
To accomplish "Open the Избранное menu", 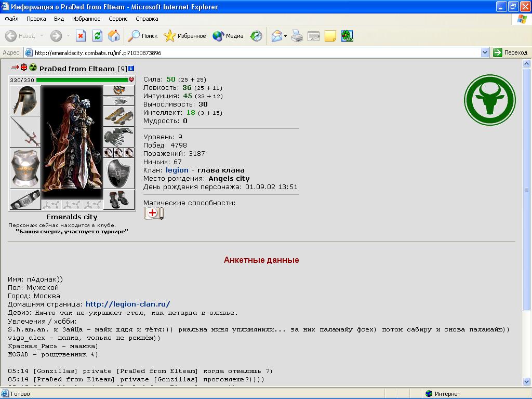I will [x=86, y=19].
